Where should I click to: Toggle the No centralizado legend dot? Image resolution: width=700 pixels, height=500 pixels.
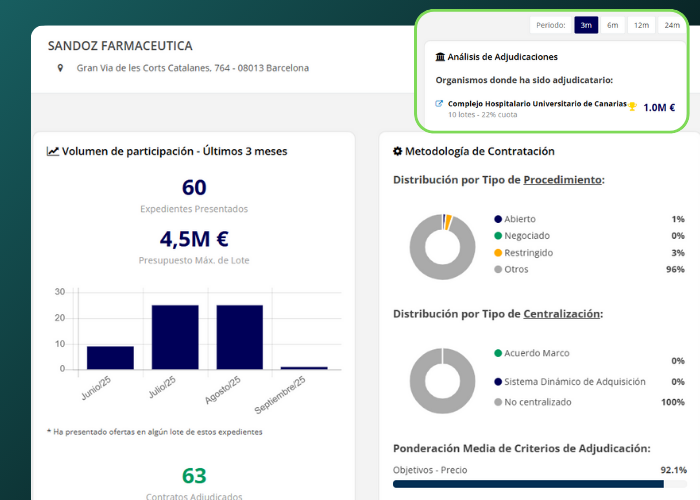(x=498, y=402)
